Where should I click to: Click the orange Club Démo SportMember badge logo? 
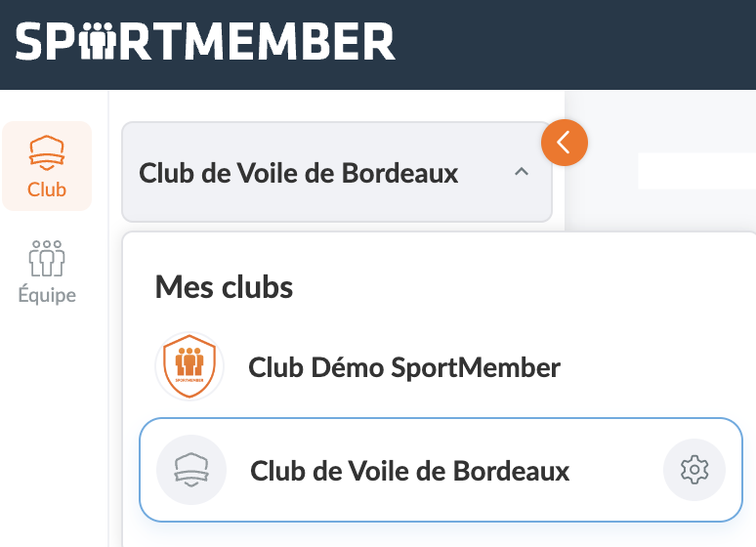click(189, 368)
